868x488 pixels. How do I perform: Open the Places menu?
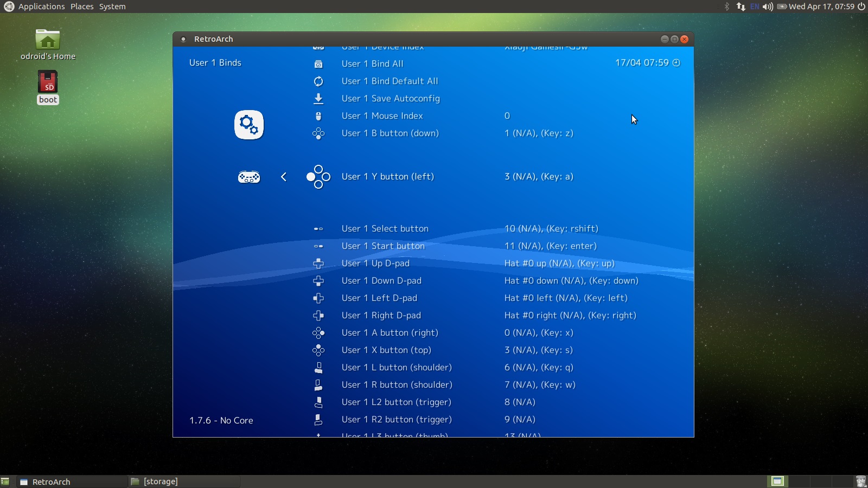coord(82,7)
